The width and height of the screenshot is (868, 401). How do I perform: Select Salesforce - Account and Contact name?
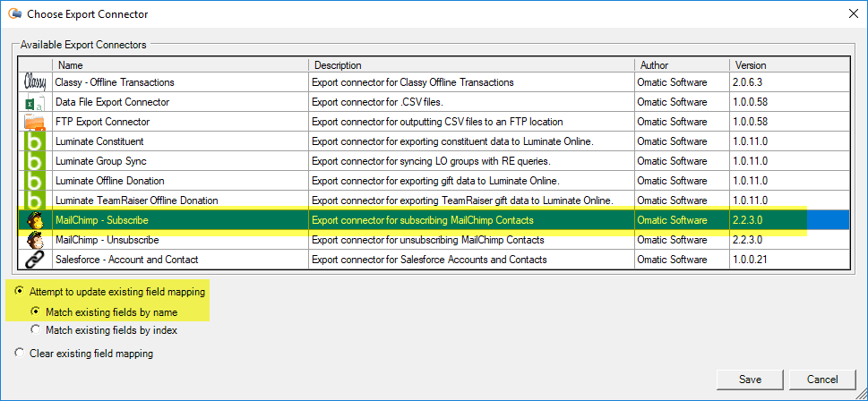[x=127, y=260]
